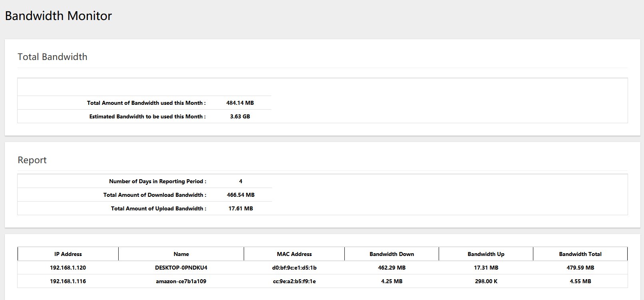Click the Bandwidth Monitor page title
Screen dimensions: 644x300
[58, 16]
